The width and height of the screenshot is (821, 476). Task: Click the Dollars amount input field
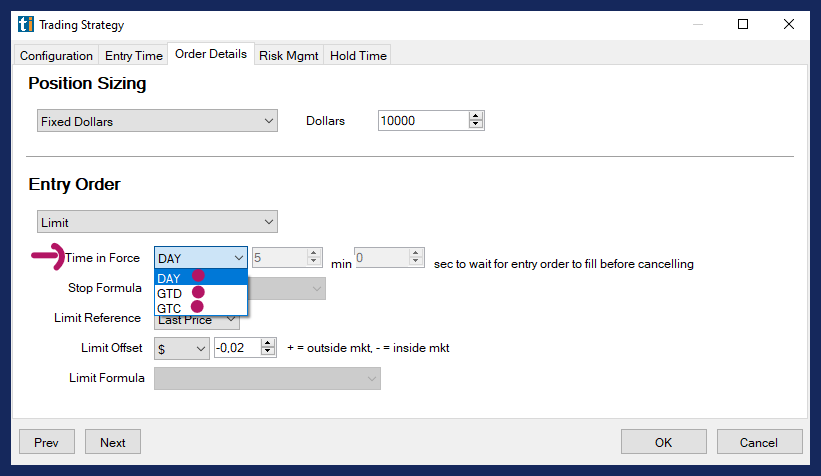tap(422, 121)
